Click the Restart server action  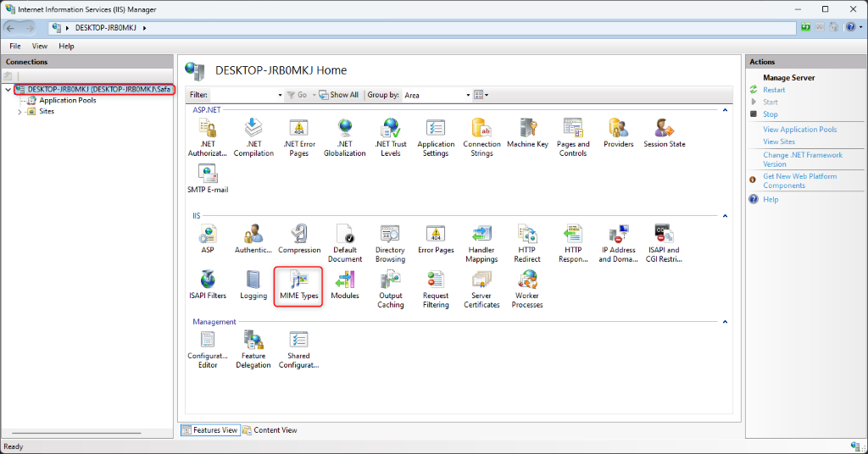pos(774,90)
